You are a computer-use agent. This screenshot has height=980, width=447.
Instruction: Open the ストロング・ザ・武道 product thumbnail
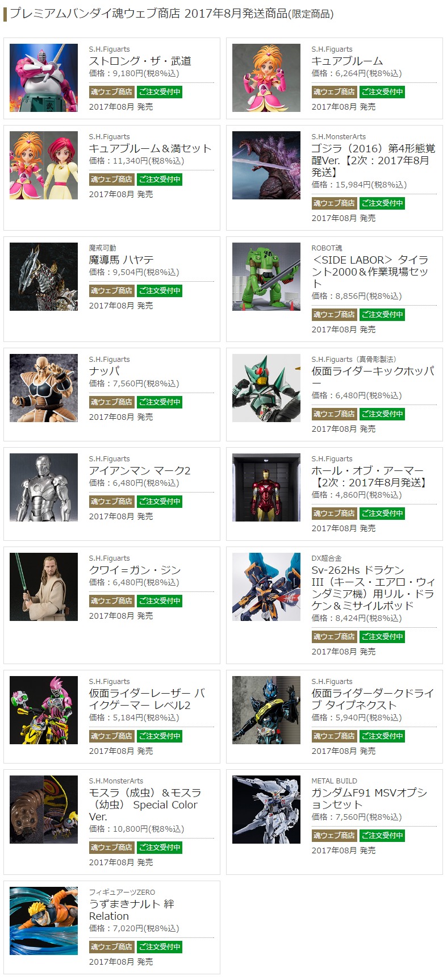(44, 78)
